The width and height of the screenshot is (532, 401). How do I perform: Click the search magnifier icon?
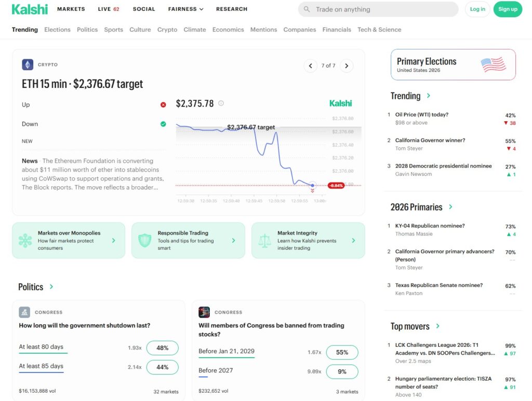307,9
